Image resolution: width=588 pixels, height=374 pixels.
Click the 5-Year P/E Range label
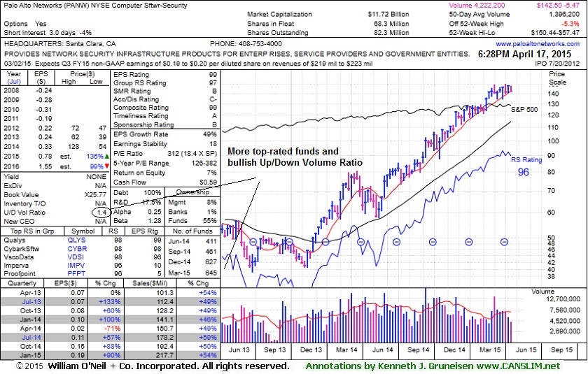(141, 163)
